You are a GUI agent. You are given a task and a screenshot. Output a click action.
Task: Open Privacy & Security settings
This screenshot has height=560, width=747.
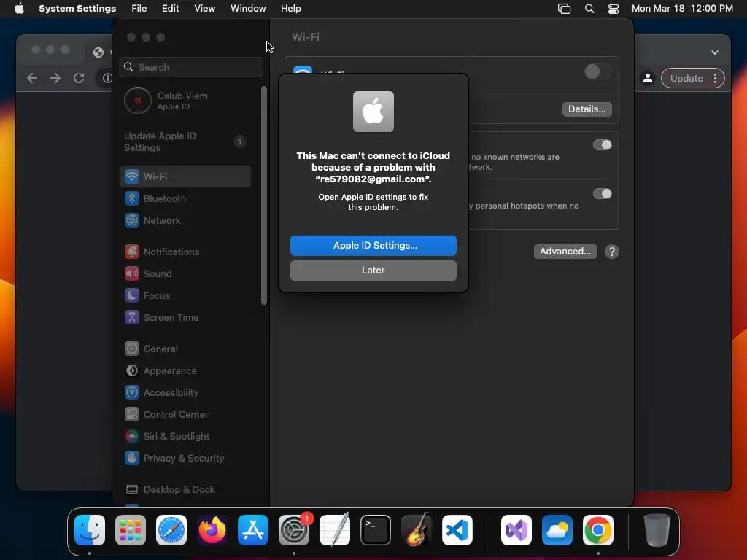point(185,459)
